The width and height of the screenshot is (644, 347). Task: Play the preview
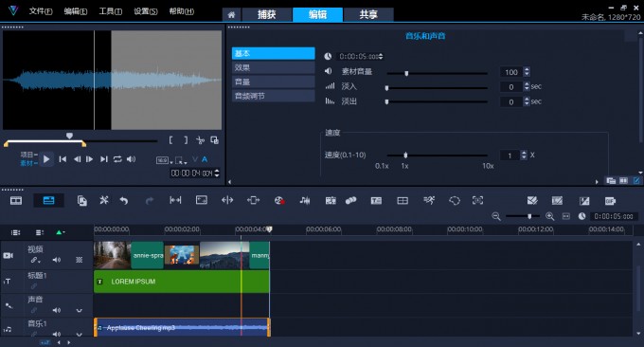tap(46, 159)
